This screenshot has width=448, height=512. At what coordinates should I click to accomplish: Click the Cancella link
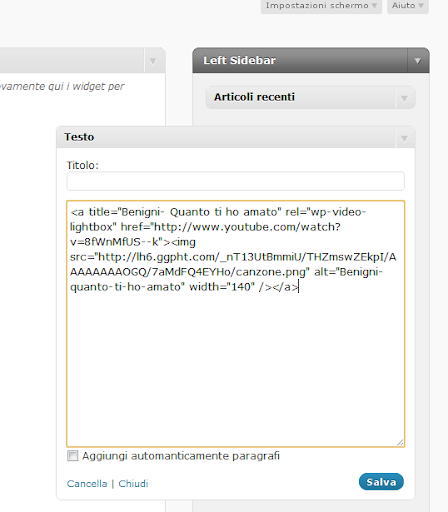pyautogui.click(x=87, y=484)
